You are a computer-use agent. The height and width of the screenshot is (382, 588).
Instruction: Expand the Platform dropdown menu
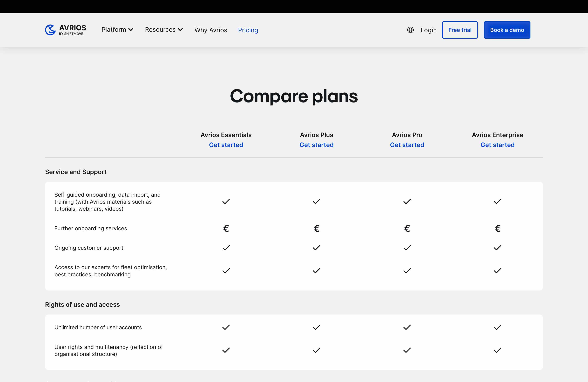tap(117, 30)
